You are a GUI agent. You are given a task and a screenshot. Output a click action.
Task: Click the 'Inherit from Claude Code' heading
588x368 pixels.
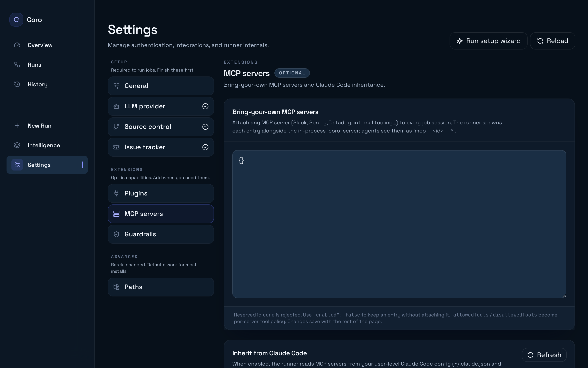click(x=269, y=353)
